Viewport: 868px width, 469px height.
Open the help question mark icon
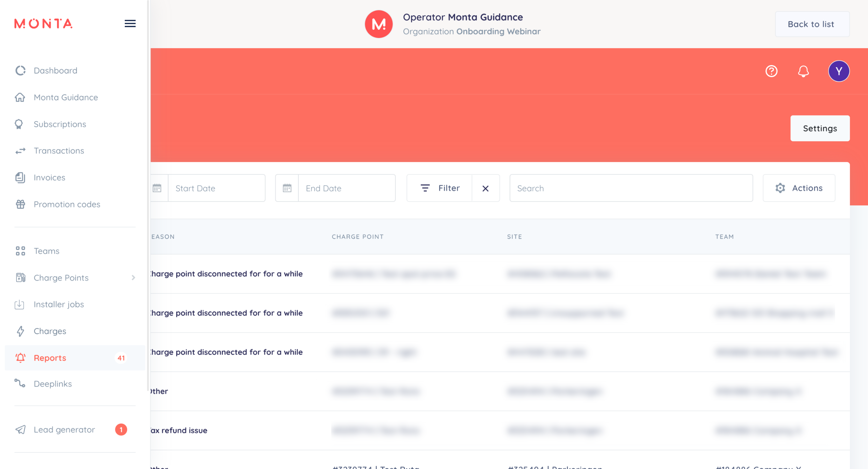coord(771,71)
